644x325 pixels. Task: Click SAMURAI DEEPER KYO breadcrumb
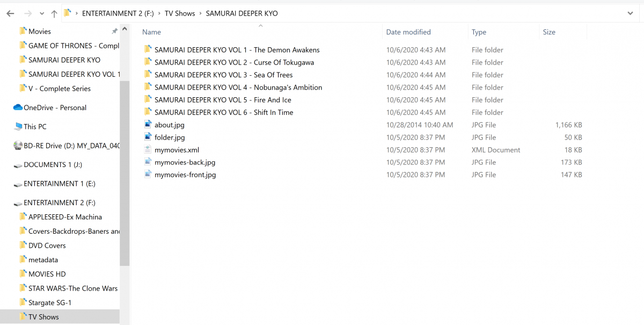241,13
